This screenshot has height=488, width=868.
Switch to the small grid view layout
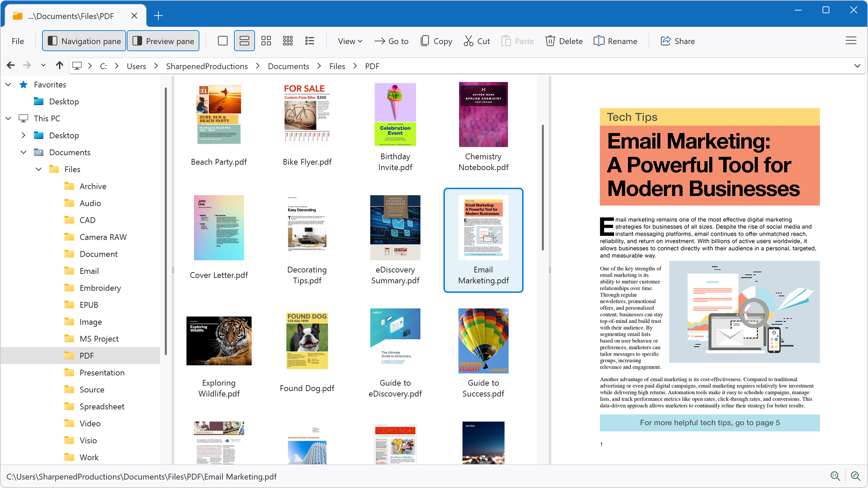(x=266, y=41)
